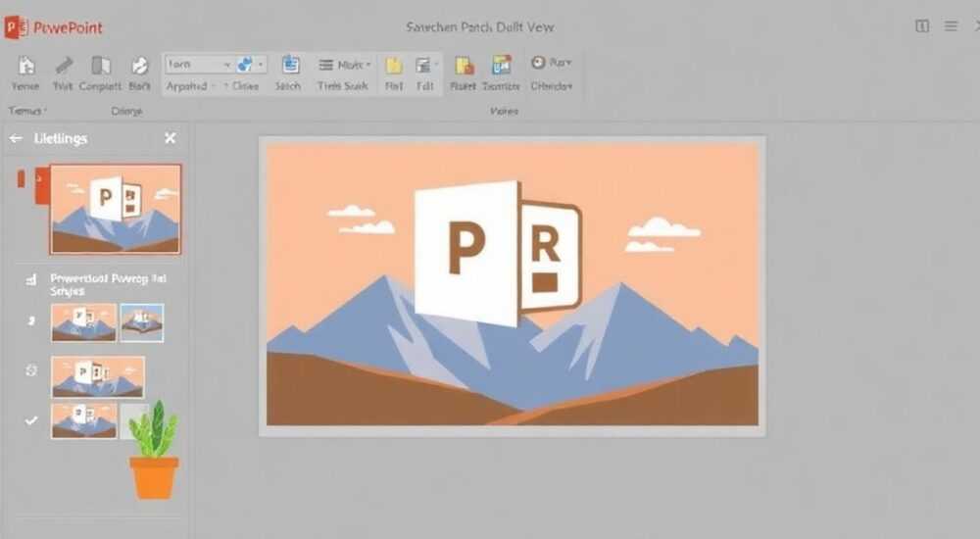Viewport: 980px width, 539px height.
Task: Click the 'Tints Suak' ribbon label
Action: 342,86
